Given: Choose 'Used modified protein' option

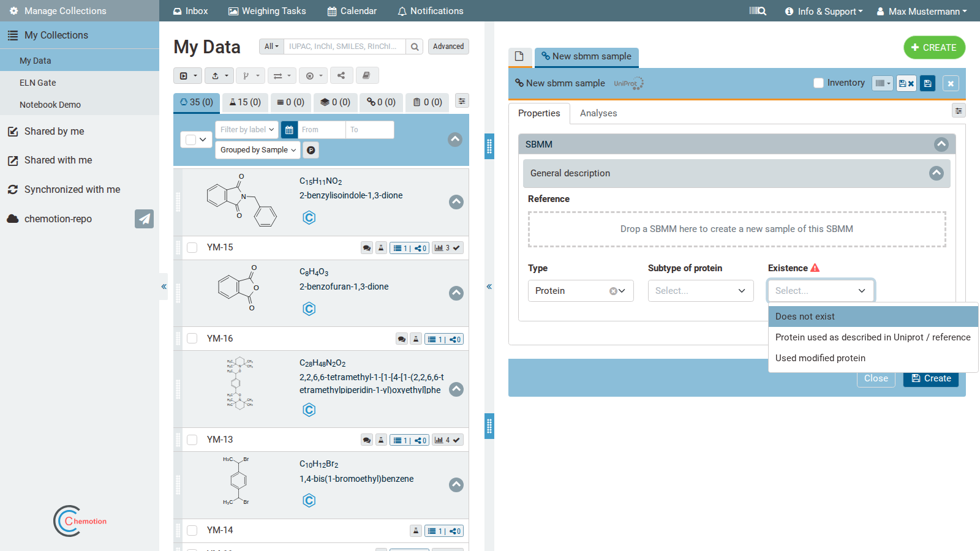Looking at the screenshot, I should tap(873, 358).
